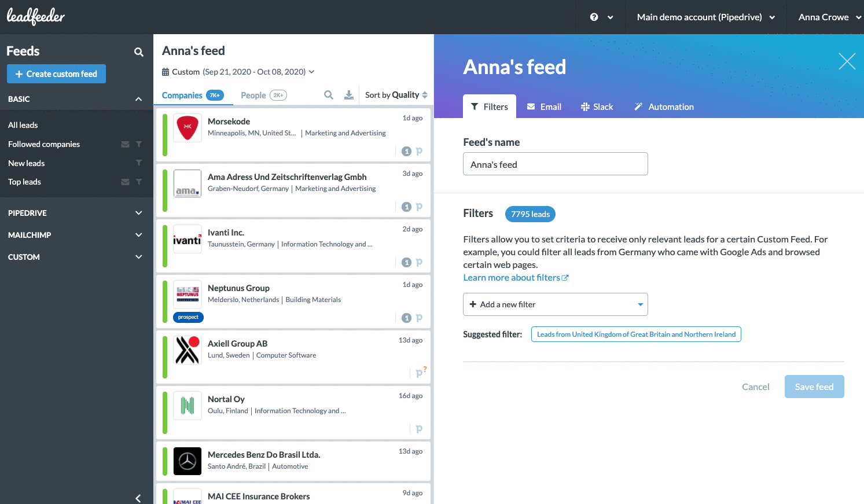Apply suggested United Kingdom leads filter
Screen dimensions: 864x504
pos(636,334)
